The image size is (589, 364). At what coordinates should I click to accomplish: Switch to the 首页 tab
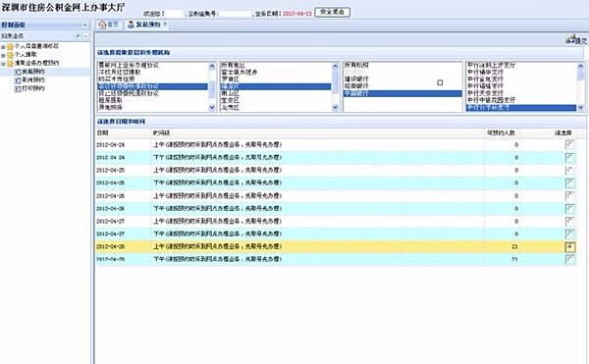[109, 25]
